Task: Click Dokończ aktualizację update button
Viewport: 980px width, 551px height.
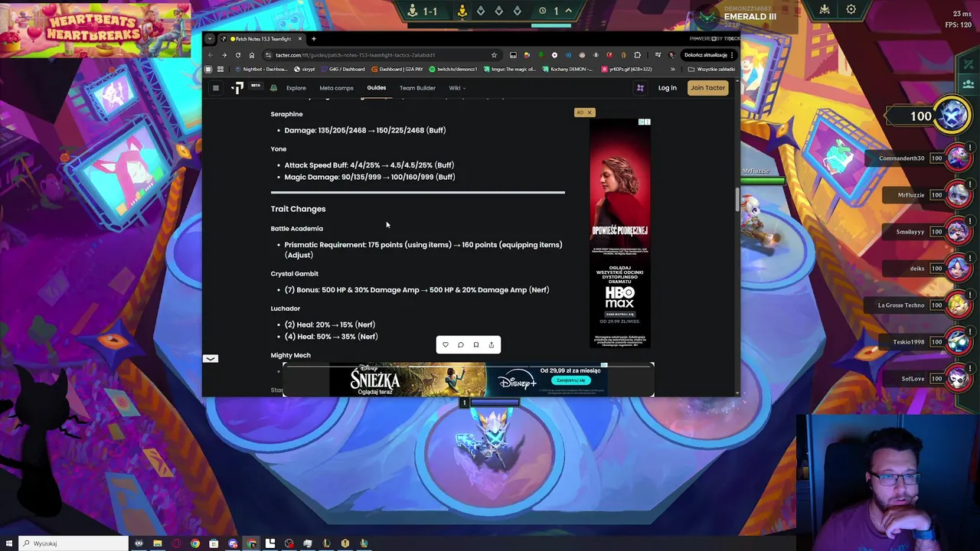Action: [x=707, y=55]
